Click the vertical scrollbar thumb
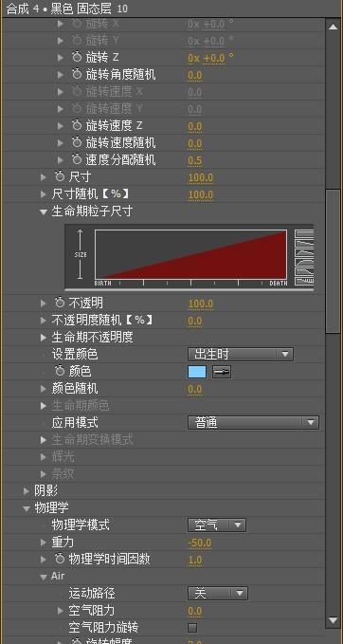 [333, 261]
